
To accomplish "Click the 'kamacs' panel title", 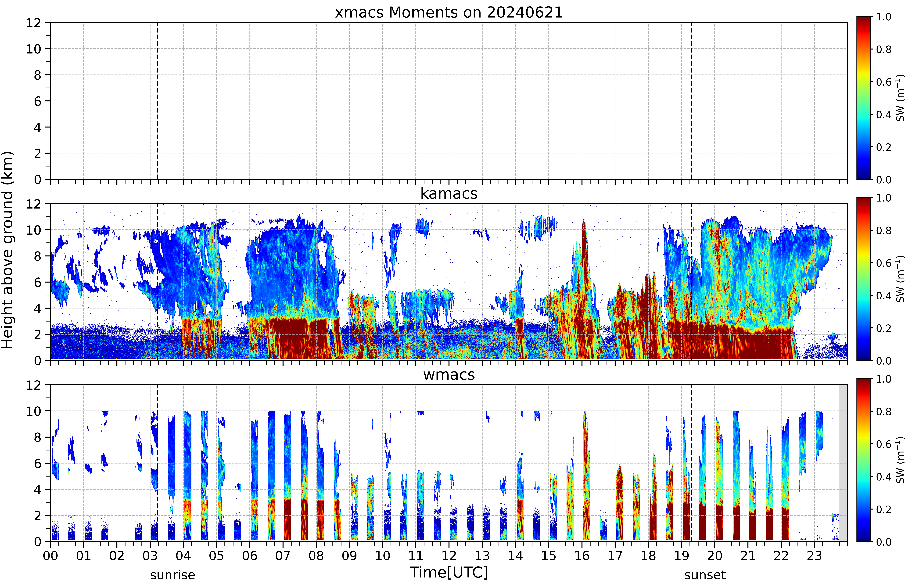I will click(449, 194).
